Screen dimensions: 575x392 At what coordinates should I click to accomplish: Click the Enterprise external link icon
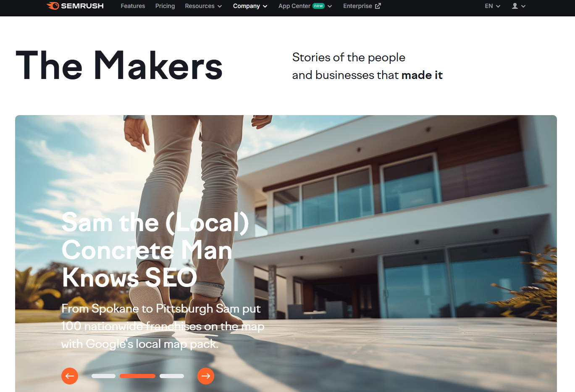[x=378, y=6]
